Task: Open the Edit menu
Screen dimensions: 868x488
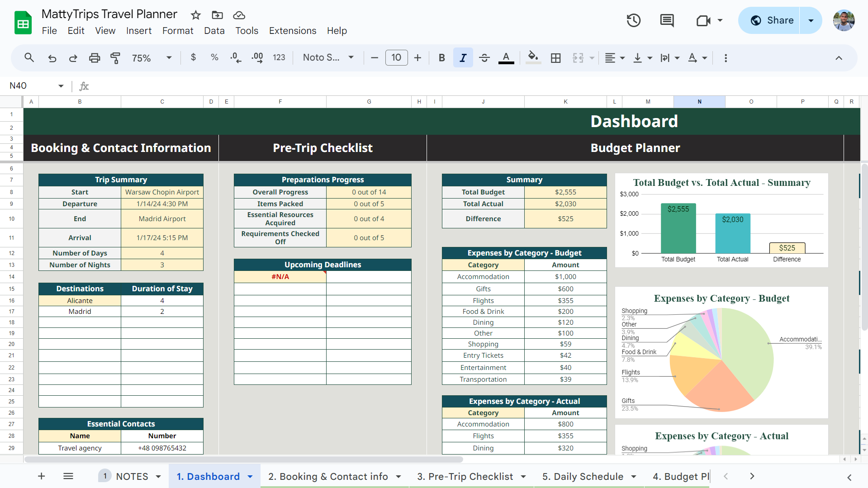Action: coord(76,31)
